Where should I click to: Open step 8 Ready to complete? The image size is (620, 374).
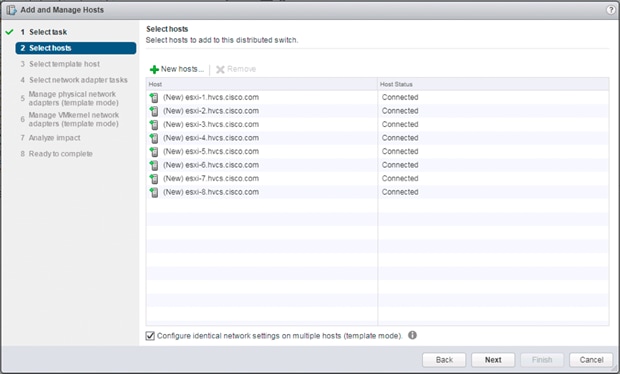57,154
